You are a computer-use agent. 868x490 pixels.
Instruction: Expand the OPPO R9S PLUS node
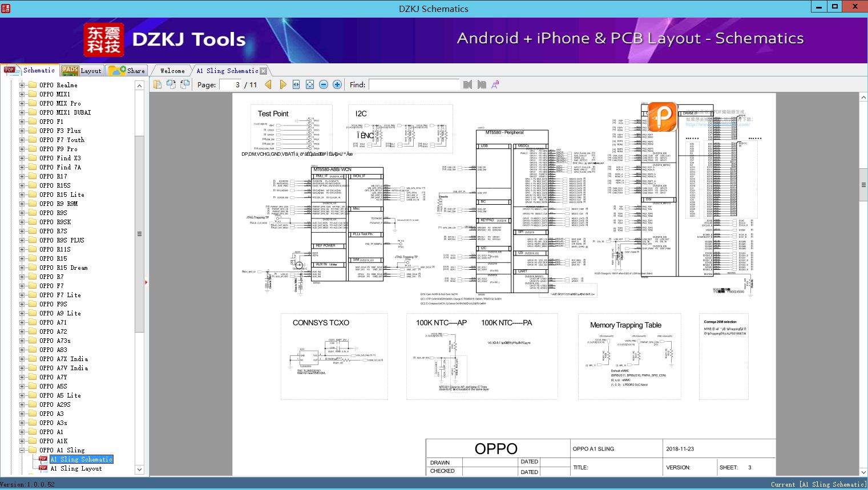(22, 240)
